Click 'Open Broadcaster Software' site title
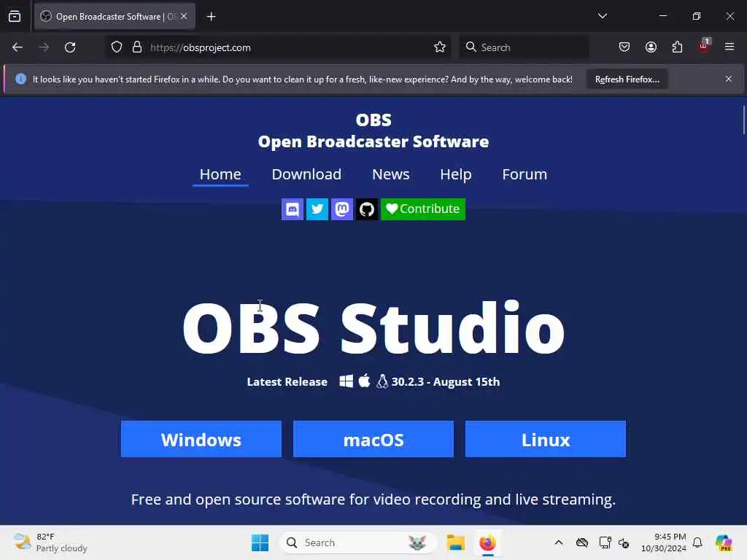This screenshot has height=560, width=747. click(373, 141)
